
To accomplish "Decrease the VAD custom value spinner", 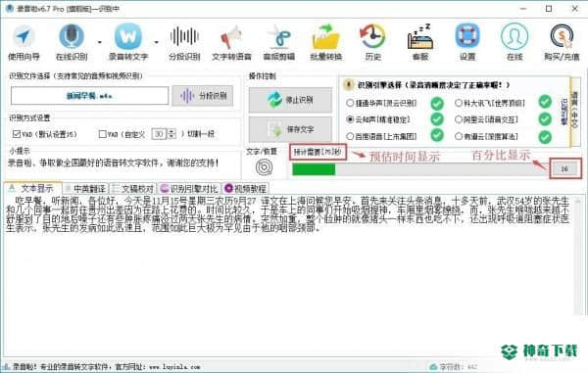I will point(171,136).
